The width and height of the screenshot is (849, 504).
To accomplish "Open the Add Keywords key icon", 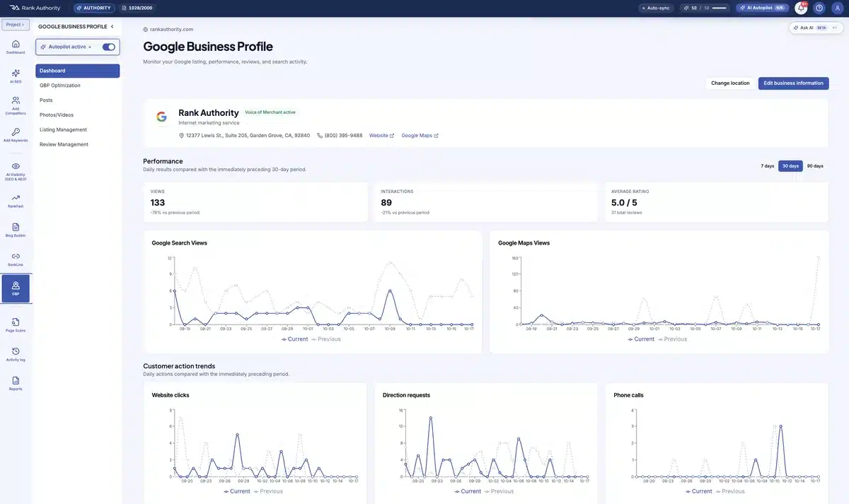I will point(16,135).
